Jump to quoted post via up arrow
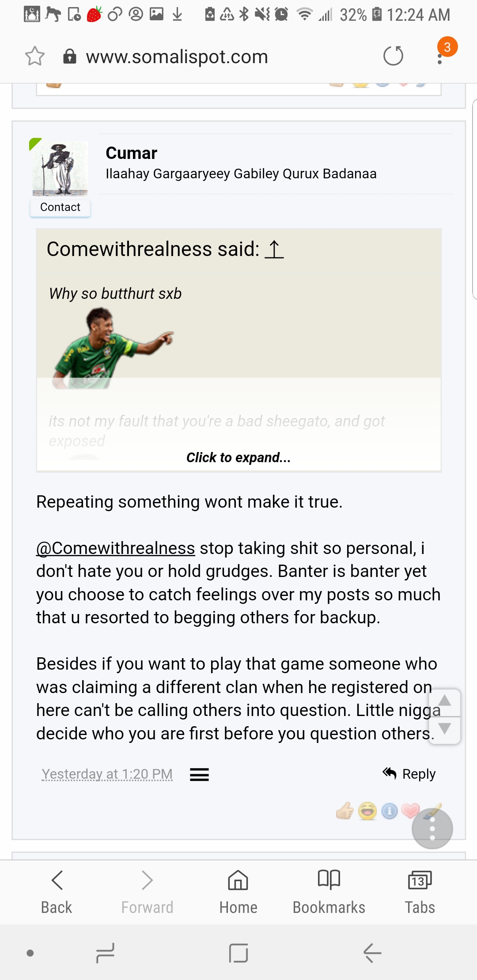 [x=274, y=249]
